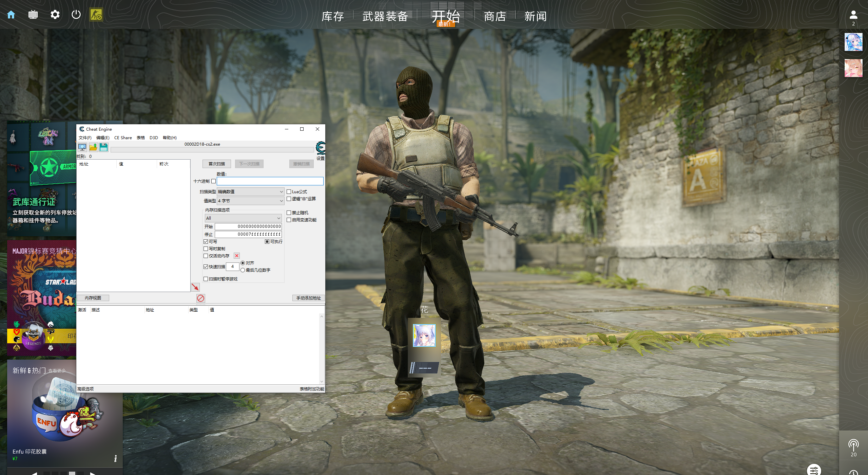Enable the 十六进制 hex checkbox
868x475 pixels.
click(213, 181)
